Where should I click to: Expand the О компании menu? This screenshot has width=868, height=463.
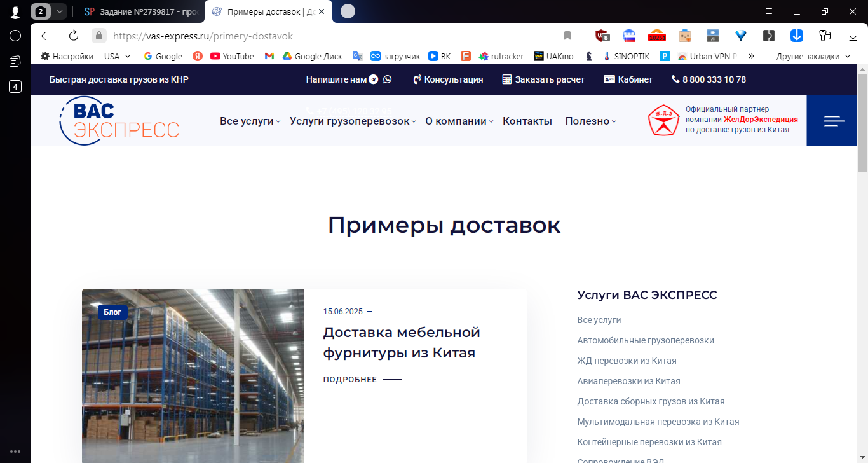coord(459,121)
